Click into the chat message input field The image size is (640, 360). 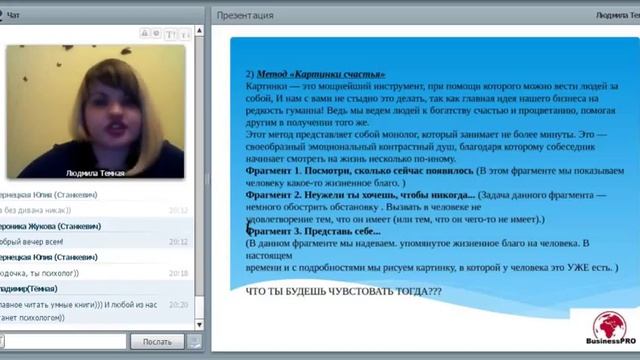(x=64, y=342)
